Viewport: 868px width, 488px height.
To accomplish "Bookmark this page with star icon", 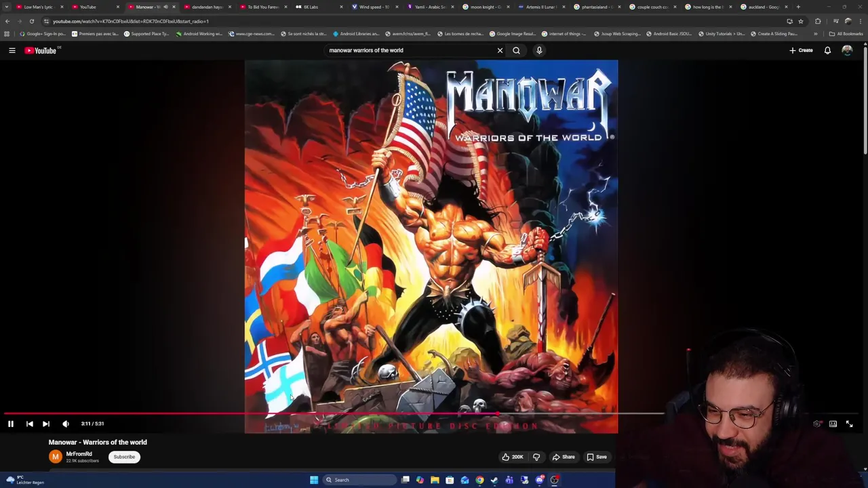I will click(801, 21).
